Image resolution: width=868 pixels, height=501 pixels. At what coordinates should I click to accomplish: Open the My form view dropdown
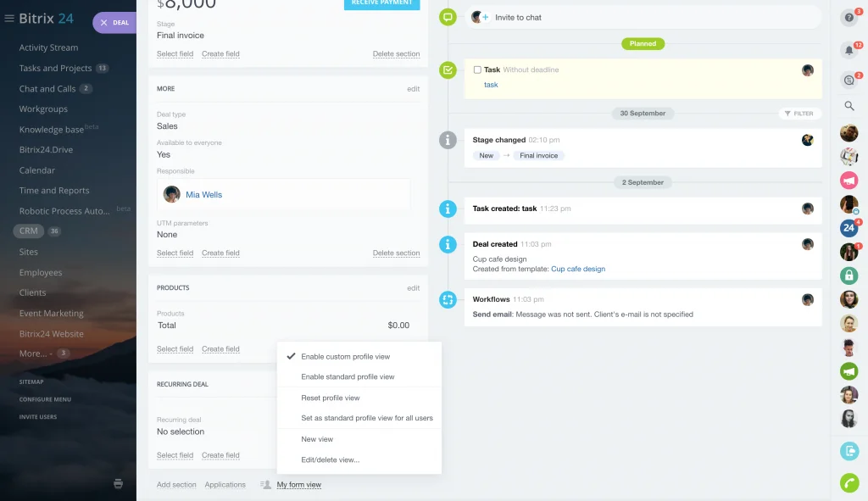(x=298, y=485)
